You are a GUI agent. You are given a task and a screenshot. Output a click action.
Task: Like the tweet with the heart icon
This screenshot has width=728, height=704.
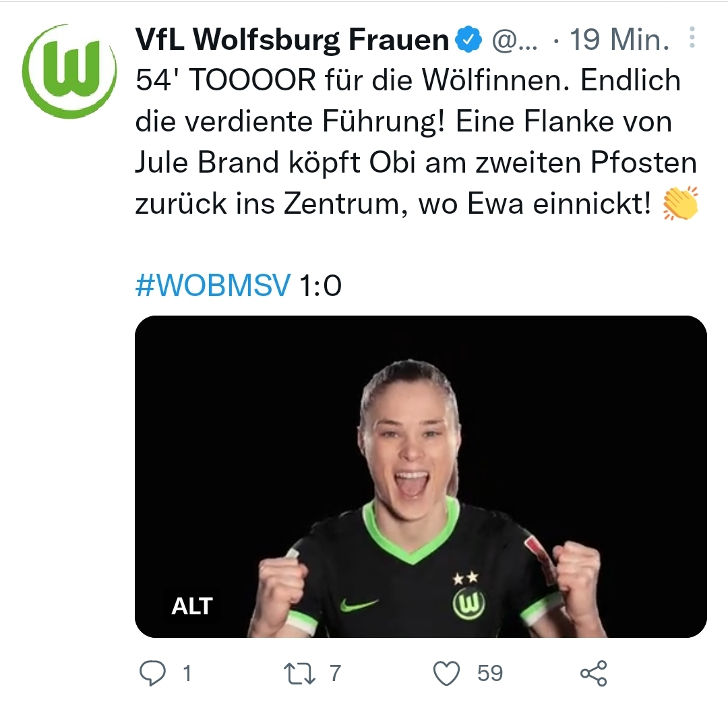tap(446, 674)
